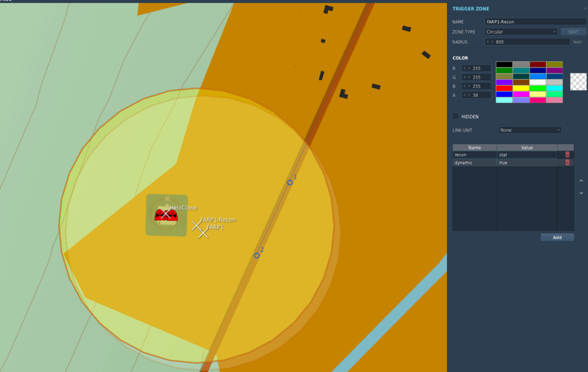Select route waypoint 1 marker
The width and height of the screenshot is (588, 372).
tap(290, 182)
